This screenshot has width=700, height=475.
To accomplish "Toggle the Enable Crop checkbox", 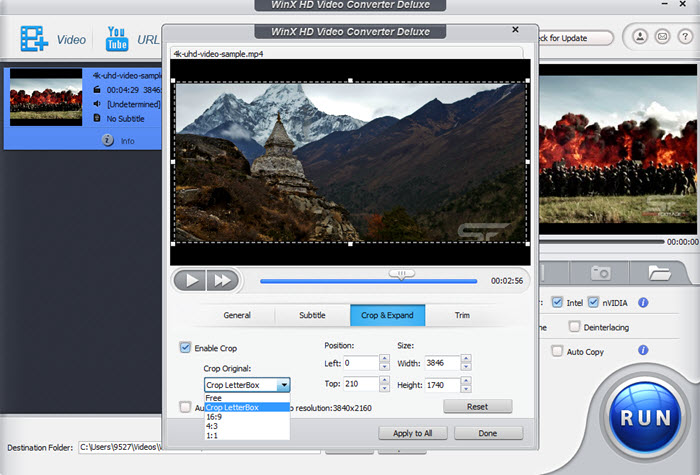I will (185, 347).
